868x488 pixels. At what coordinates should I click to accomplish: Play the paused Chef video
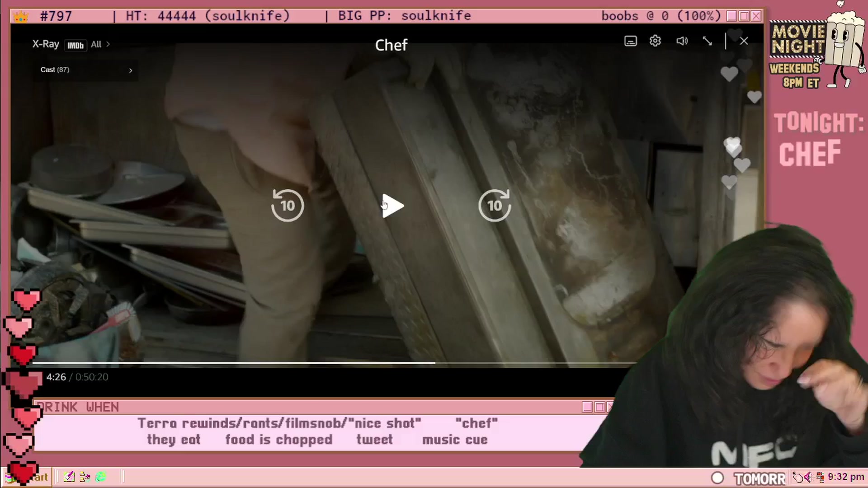[393, 206]
